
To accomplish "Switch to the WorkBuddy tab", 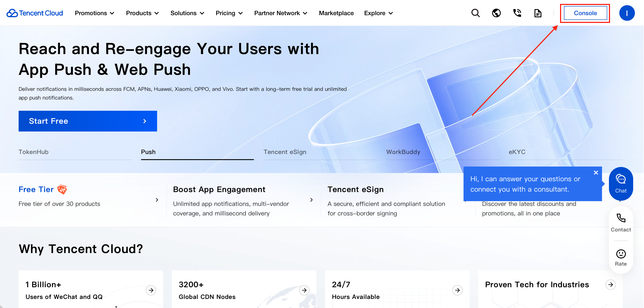I will pyautogui.click(x=443, y=152).
